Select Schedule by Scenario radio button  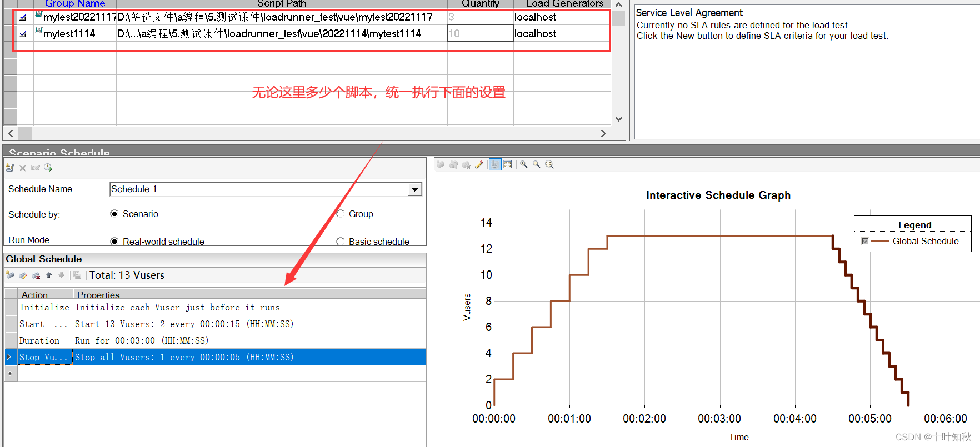point(114,214)
